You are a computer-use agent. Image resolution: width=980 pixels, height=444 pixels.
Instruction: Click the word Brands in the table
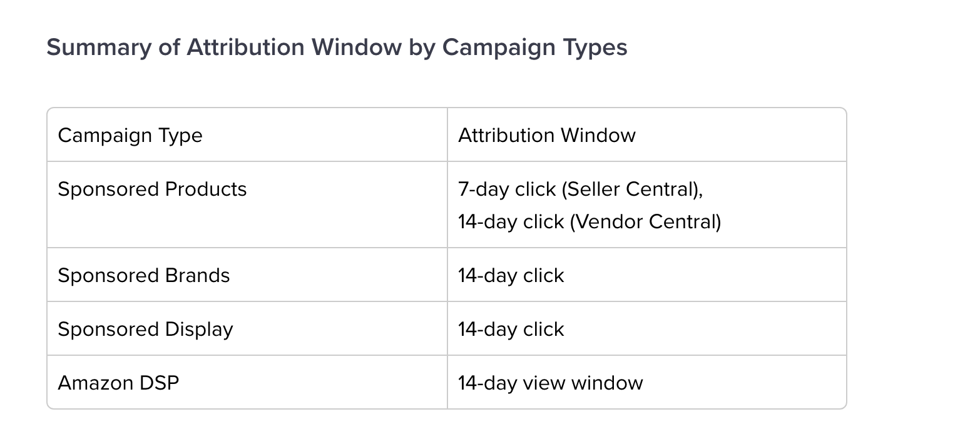pyautogui.click(x=197, y=275)
